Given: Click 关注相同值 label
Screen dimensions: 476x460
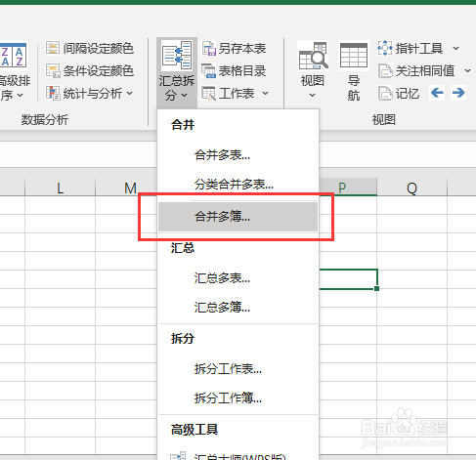Looking at the screenshot, I should coord(425,71).
